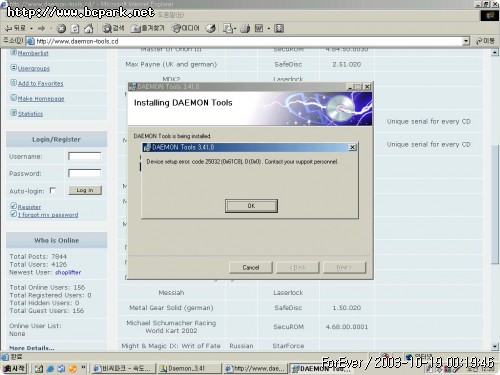Open the Register link
500x375 pixels.
click(29, 207)
